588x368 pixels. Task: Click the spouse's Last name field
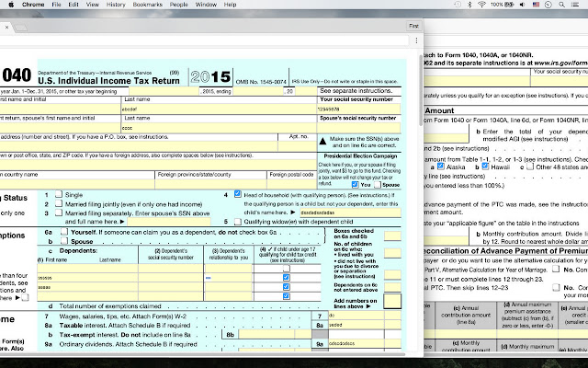(219, 128)
